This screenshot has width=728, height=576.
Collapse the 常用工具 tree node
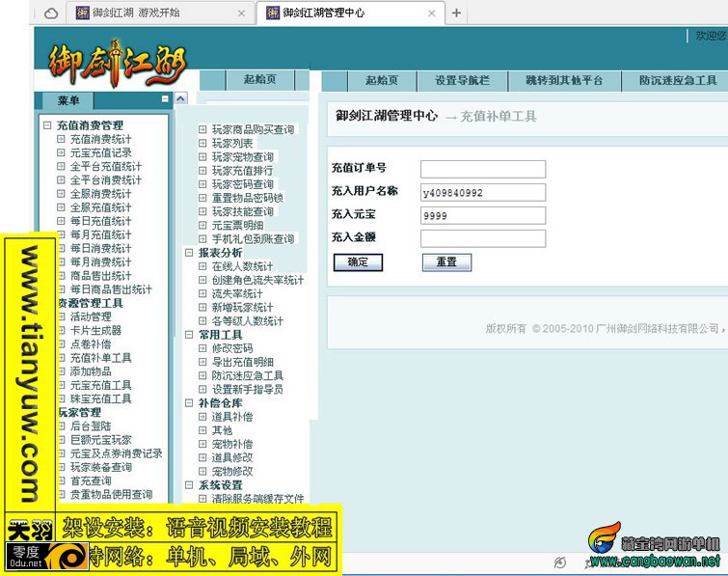[x=189, y=335]
